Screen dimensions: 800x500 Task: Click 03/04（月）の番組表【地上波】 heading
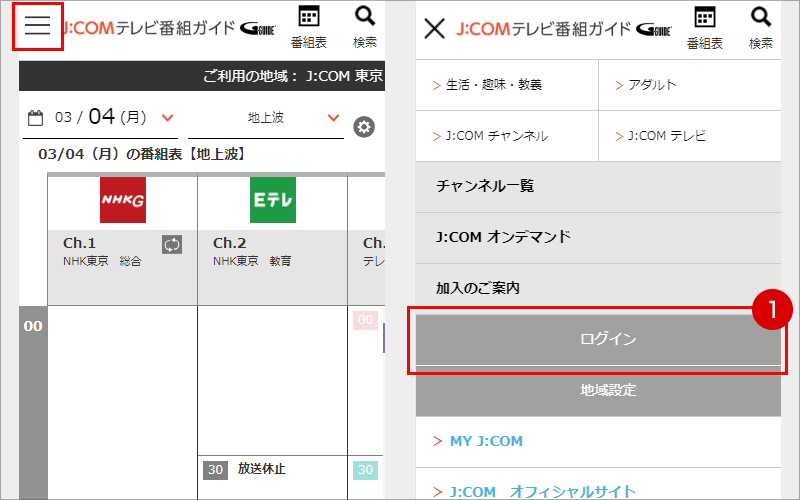(x=143, y=154)
